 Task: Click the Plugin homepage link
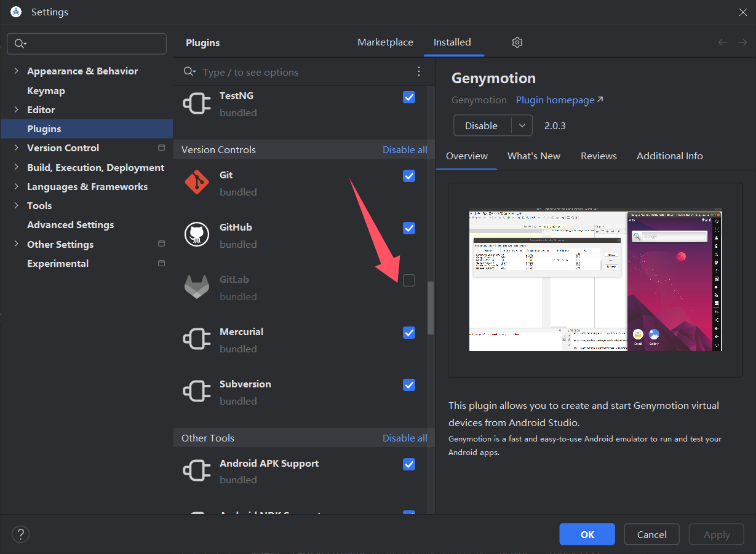[x=554, y=100]
